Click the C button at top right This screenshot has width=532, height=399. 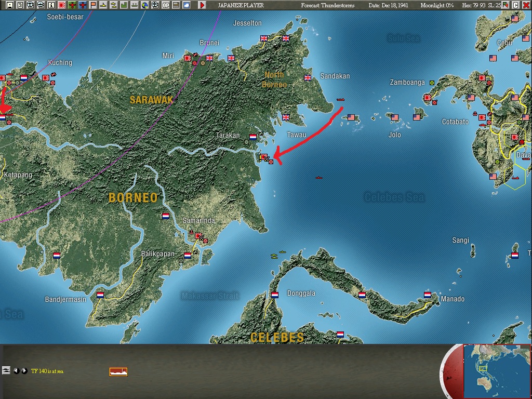(515, 5)
